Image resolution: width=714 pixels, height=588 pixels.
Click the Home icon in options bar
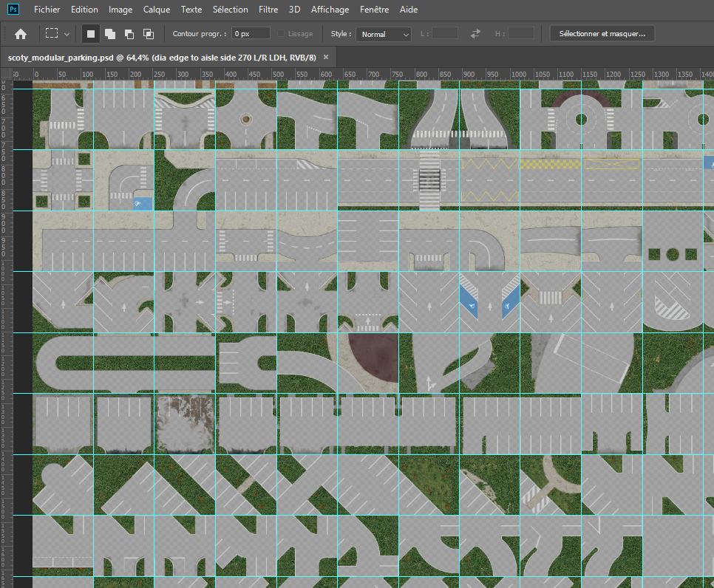[x=21, y=34]
